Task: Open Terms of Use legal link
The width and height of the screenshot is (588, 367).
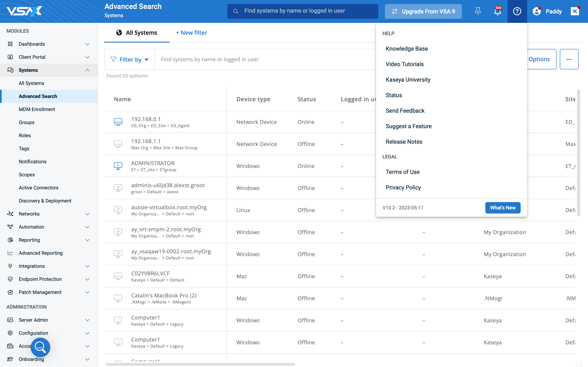Action: tap(403, 172)
